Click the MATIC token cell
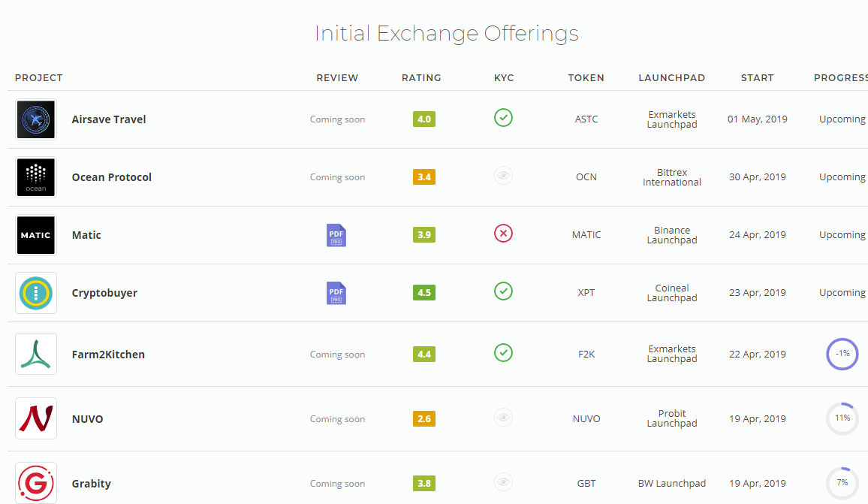The image size is (868, 504). click(586, 235)
